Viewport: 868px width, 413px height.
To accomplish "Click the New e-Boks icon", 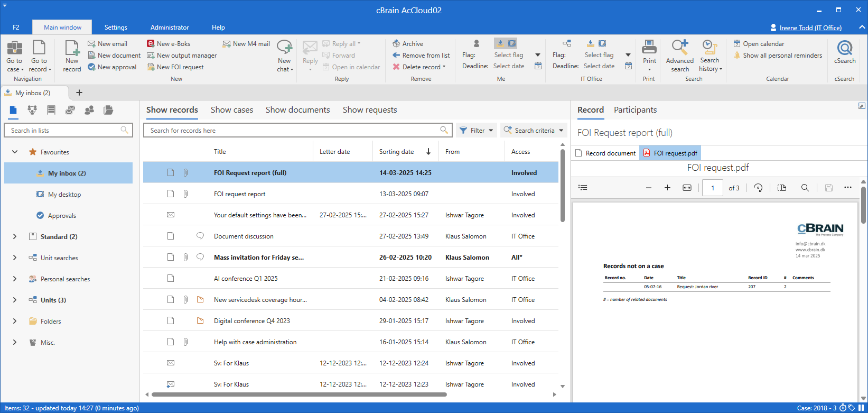I will click(x=151, y=44).
